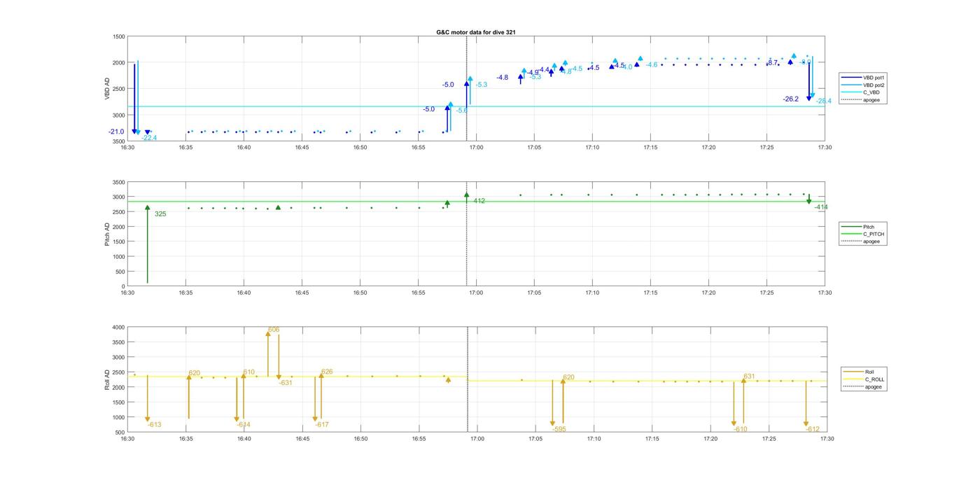Viewport: 980px width, 485px height.
Task: Click "apogee" in the Pitch plot legend
Action: [x=871, y=241]
